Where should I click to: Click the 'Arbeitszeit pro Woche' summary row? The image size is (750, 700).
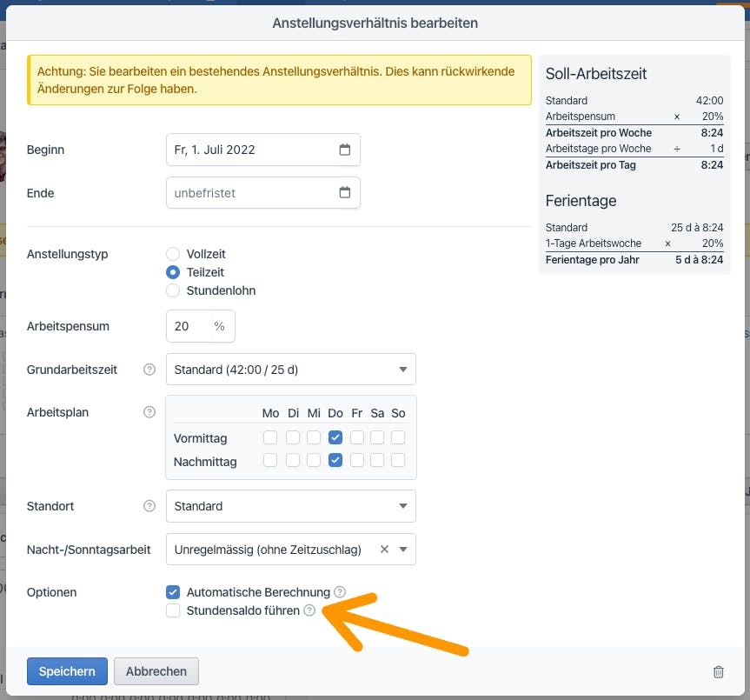[x=634, y=132]
